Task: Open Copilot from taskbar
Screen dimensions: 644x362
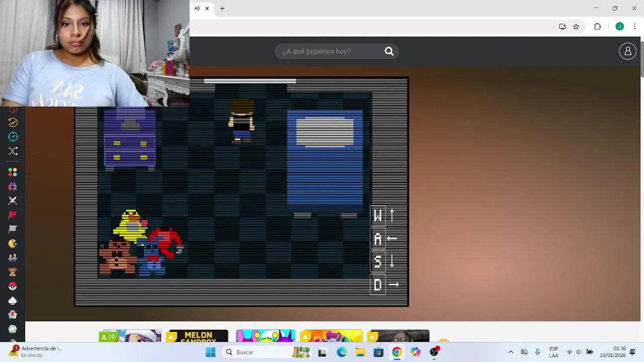Action: 416,352
